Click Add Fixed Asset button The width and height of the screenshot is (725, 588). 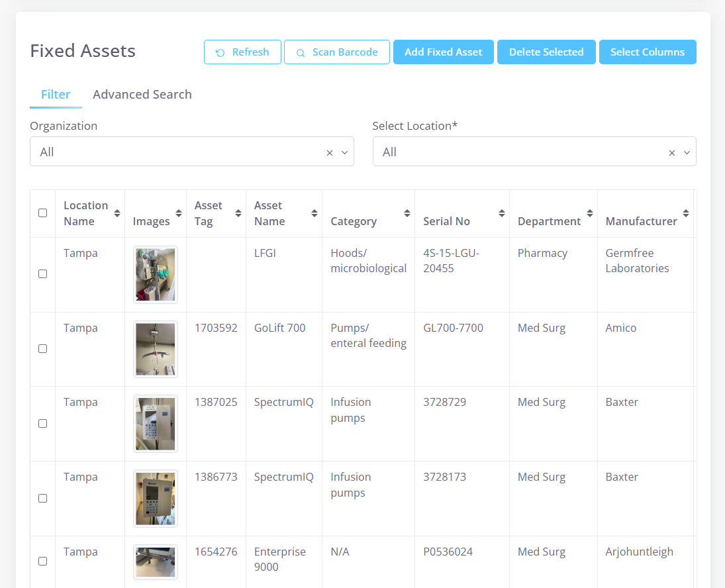coord(443,52)
